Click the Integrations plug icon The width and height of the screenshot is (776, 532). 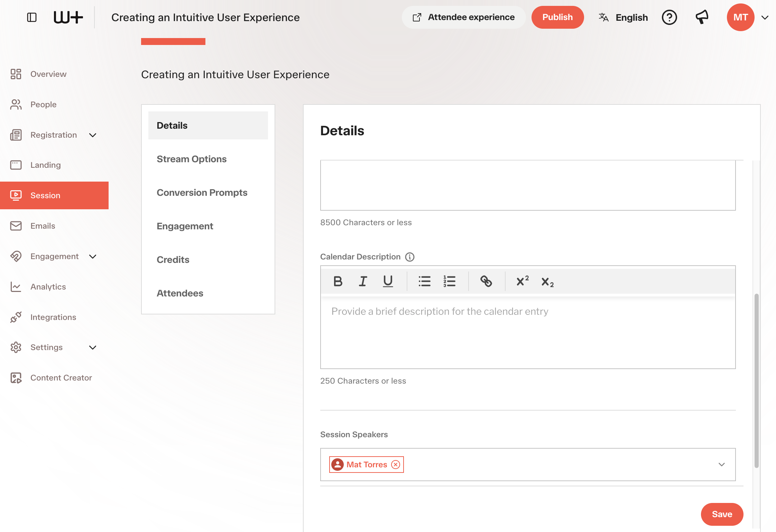[16, 317]
